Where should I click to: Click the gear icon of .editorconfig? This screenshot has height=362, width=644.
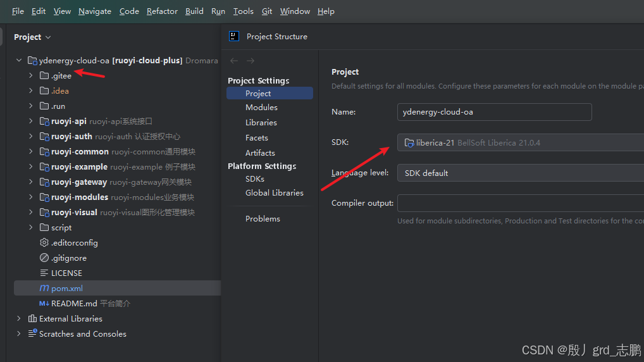(44, 243)
